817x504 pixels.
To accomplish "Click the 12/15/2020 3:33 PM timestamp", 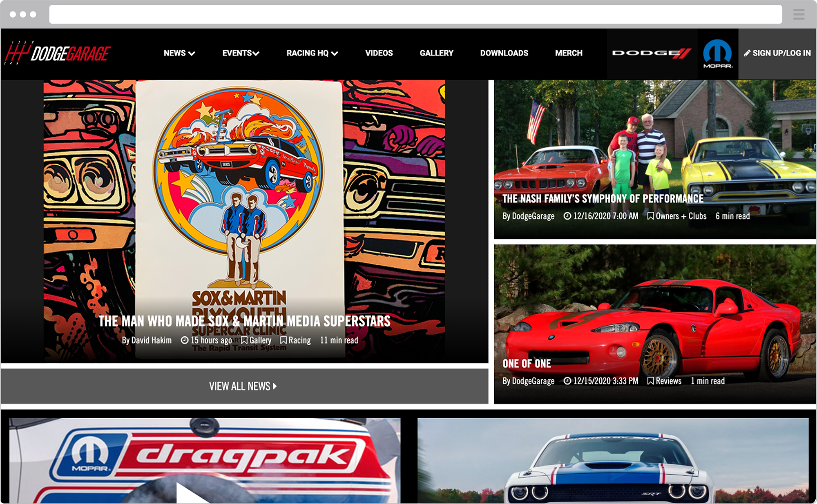I will pyautogui.click(x=605, y=381).
